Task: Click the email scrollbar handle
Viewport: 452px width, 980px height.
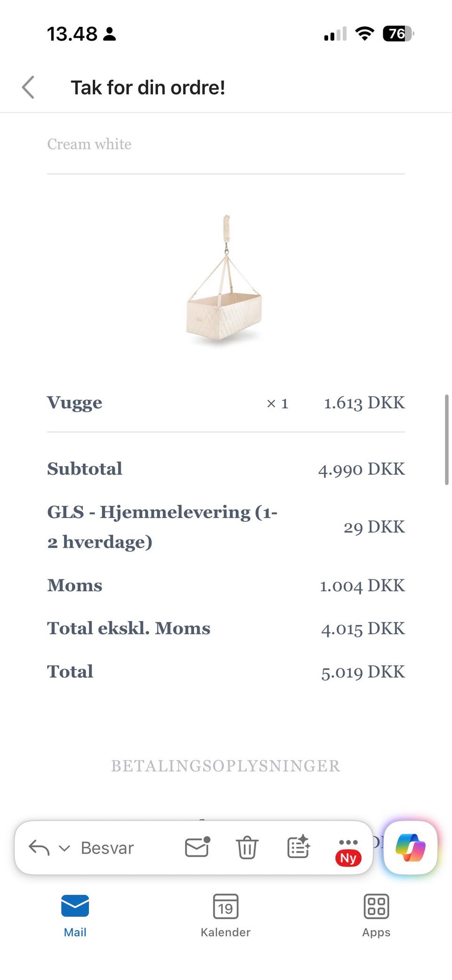Action: tap(446, 439)
